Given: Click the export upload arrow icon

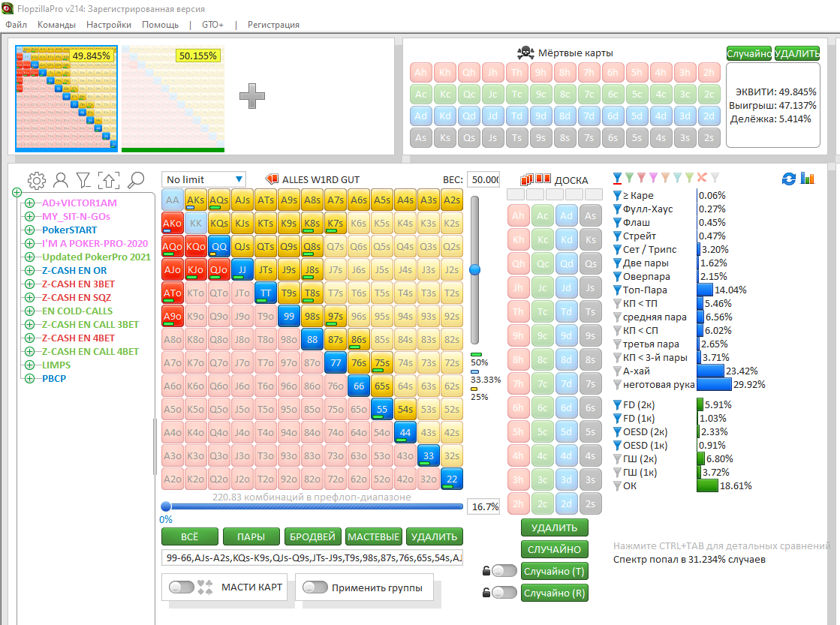Looking at the screenshot, I should [110, 180].
